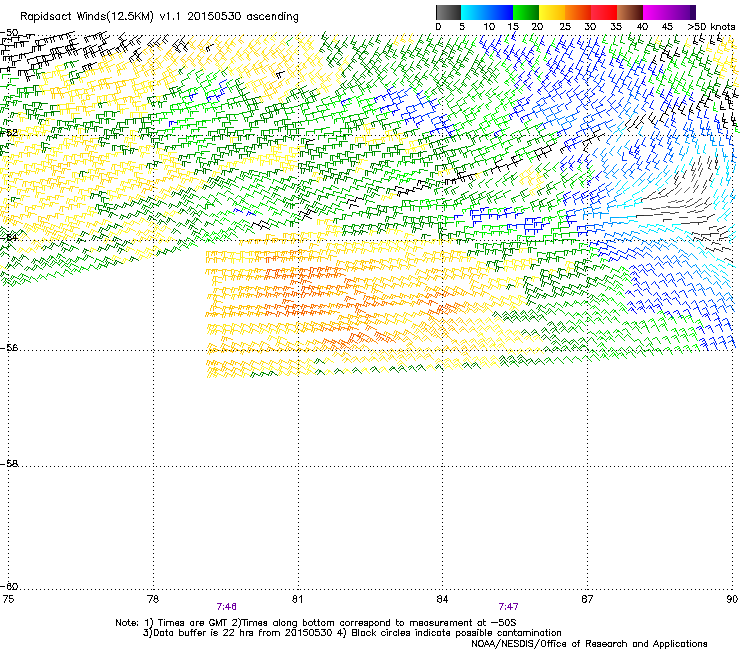Click the '45' legend scale label
Screen dimensions: 740x650
click(x=667, y=27)
